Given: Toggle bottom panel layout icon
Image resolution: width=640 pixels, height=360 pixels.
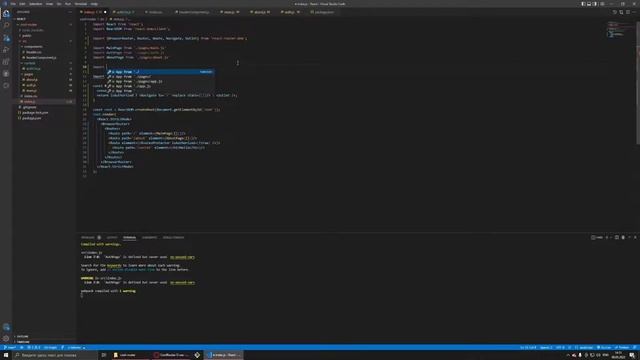Looking at the screenshot, I should [x=589, y=4].
